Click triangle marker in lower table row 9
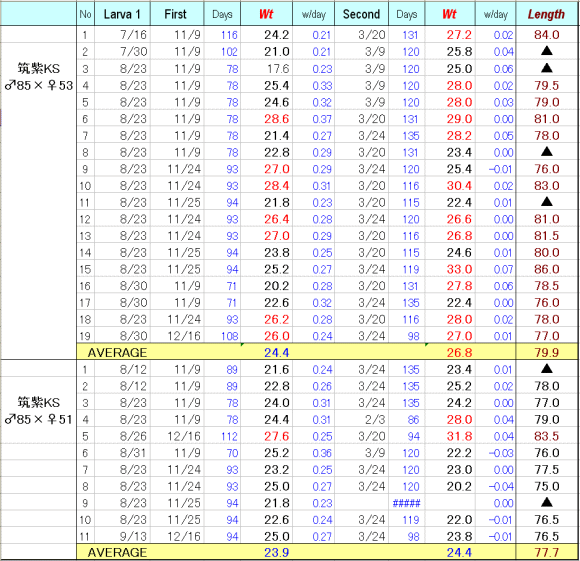Viewport: 580px width, 561px height. point(546,503)
